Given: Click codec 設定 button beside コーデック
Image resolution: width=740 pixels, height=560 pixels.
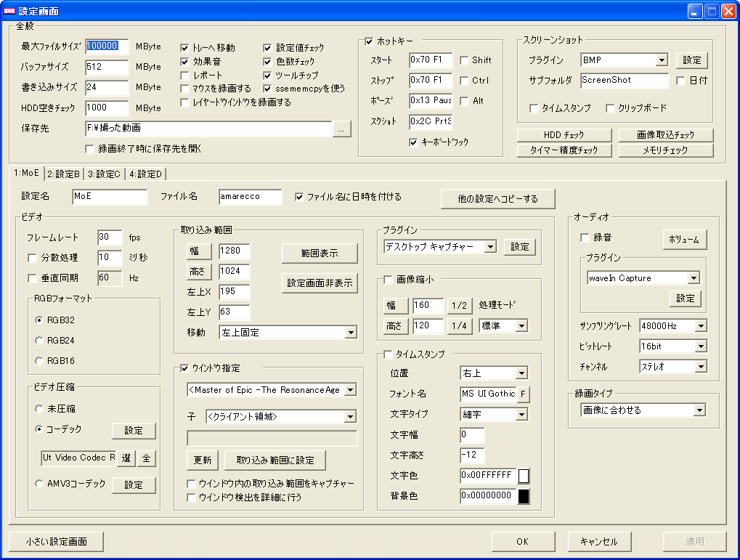Looking at the screenshot, I should [134, 431].
